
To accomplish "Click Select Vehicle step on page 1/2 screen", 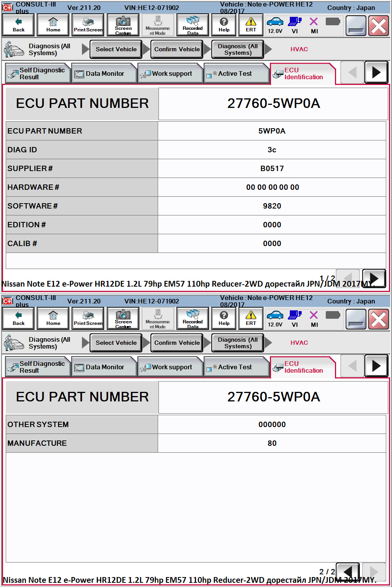I will click(116, 49).
